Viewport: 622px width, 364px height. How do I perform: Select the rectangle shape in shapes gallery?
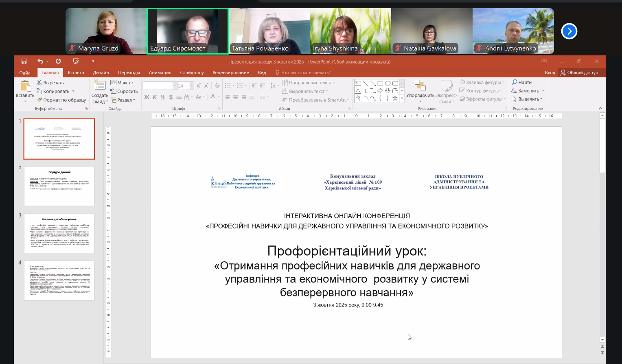point(380,83)
